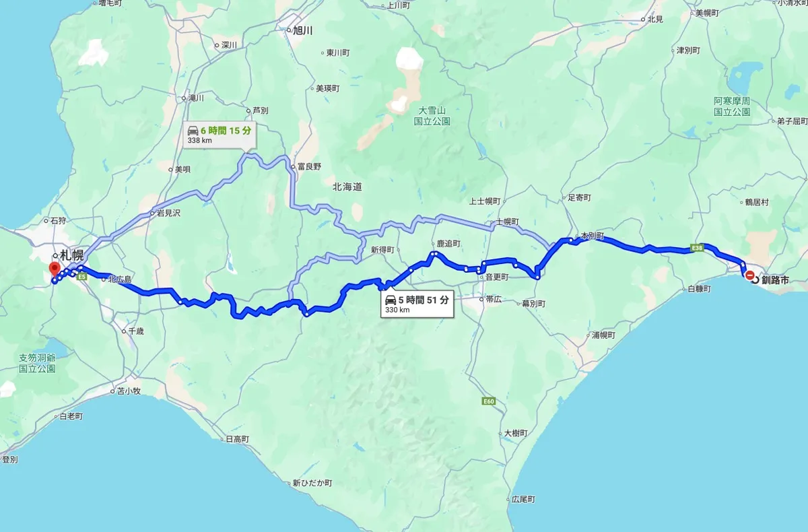Click the car icon in 5時間51分 label
Screen dimensions: 808x532
tap(391, 300)
